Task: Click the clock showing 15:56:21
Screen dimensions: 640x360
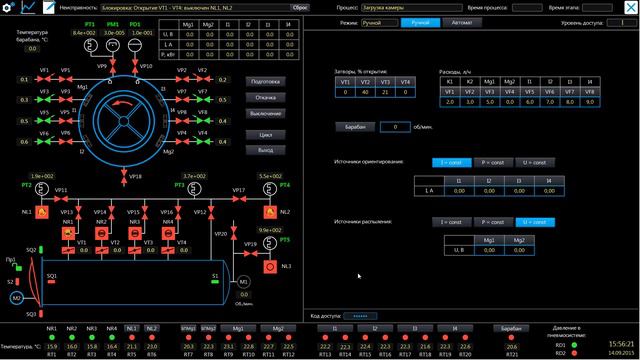Action: [621, 344]
